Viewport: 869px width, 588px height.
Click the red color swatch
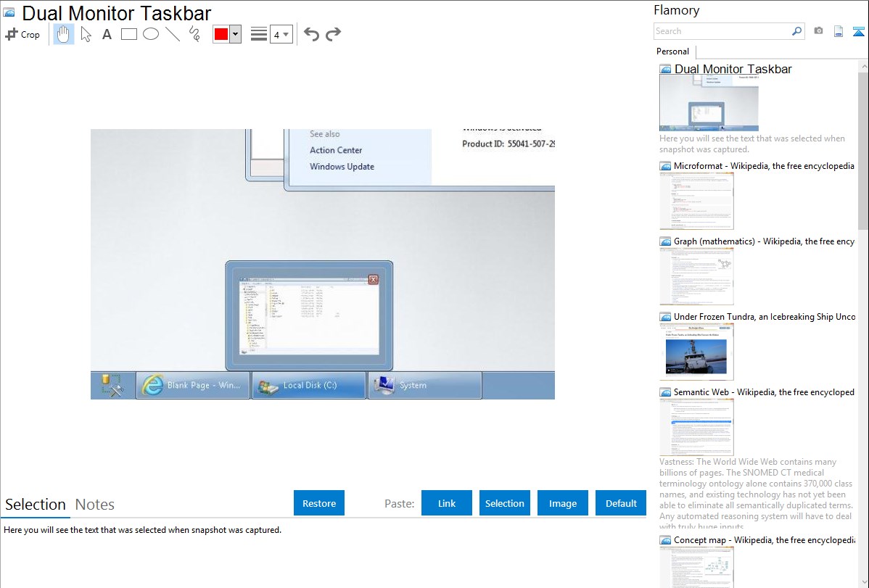tap(221, 34)
